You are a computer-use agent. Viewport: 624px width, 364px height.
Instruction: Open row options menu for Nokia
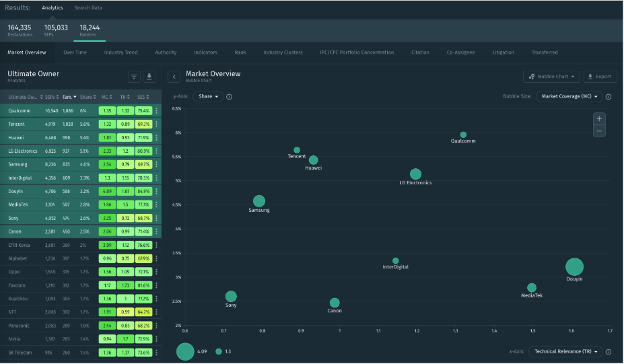(x=156, y=339)
